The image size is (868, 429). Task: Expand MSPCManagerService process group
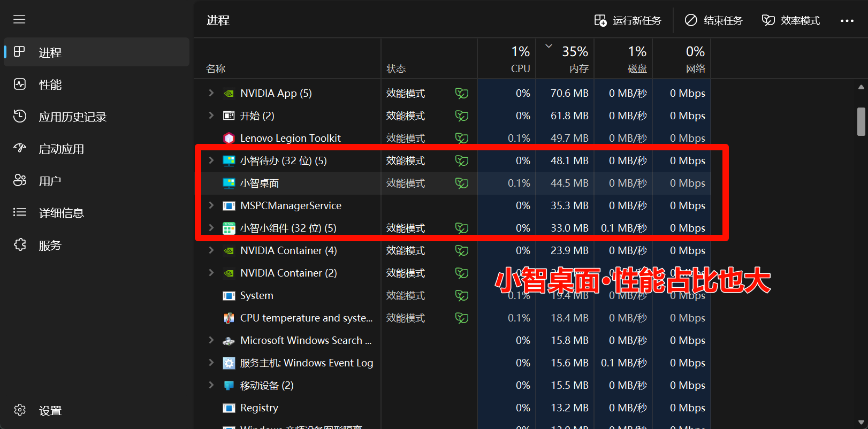point(211,205)
